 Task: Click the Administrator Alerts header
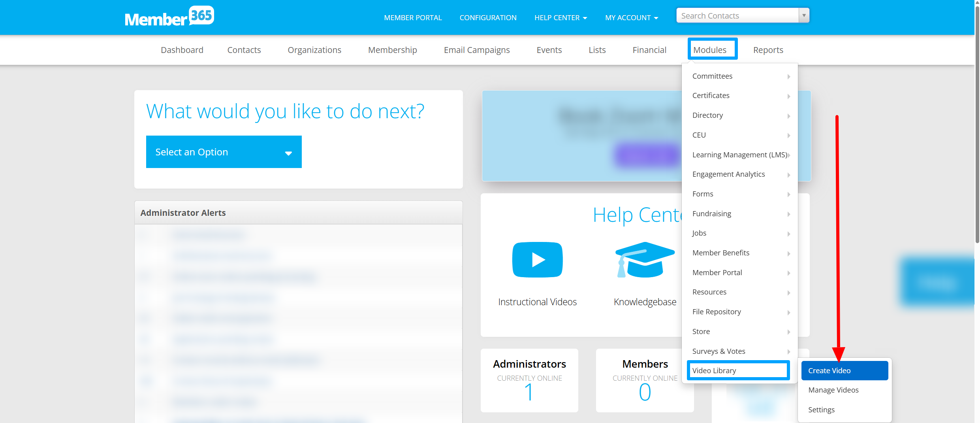coord(298,213)
